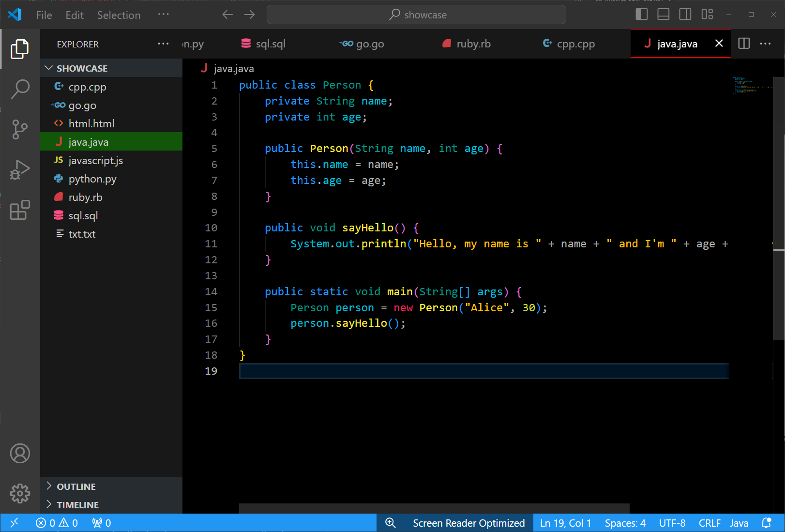Click the showcase command center search box
Image resolution: width=785 pixels, height=532 pixels.
click(416, 15)
